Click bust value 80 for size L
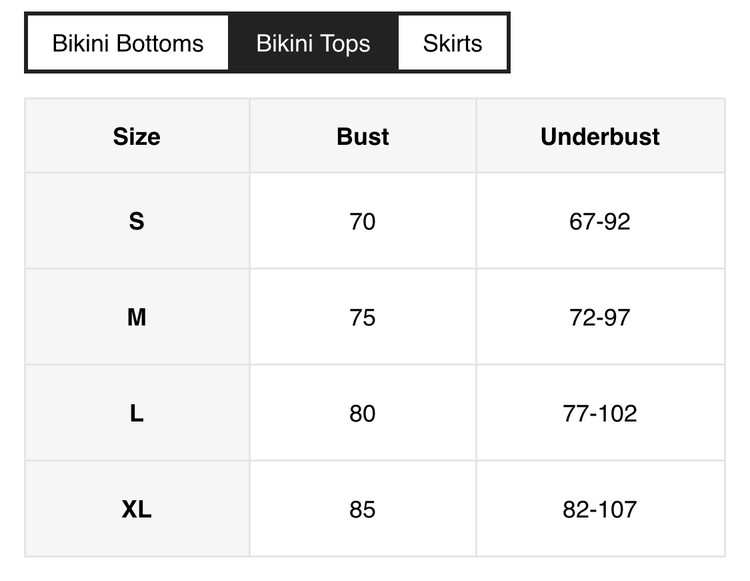The height and width of the screenshot is (581, 750). [363, 413]
